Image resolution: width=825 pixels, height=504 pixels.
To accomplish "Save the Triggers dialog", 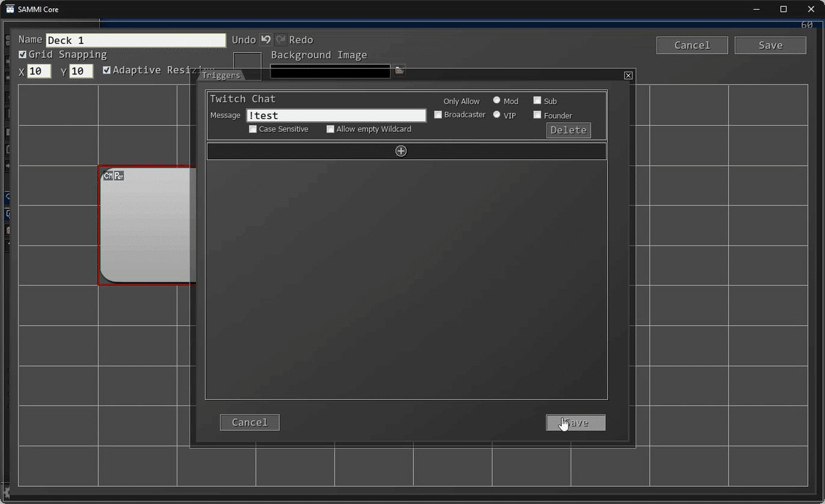I will [576, 423].
